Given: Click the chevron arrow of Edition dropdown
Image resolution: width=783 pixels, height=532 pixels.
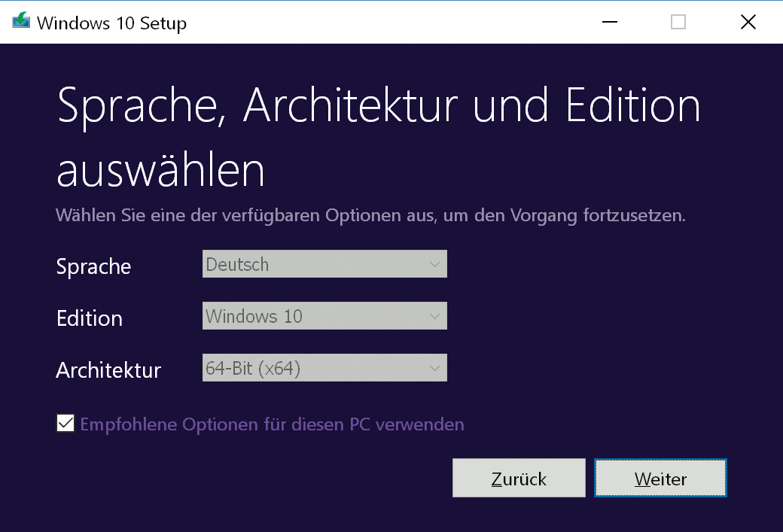Looking at the screenshot, I should [434, 316].
